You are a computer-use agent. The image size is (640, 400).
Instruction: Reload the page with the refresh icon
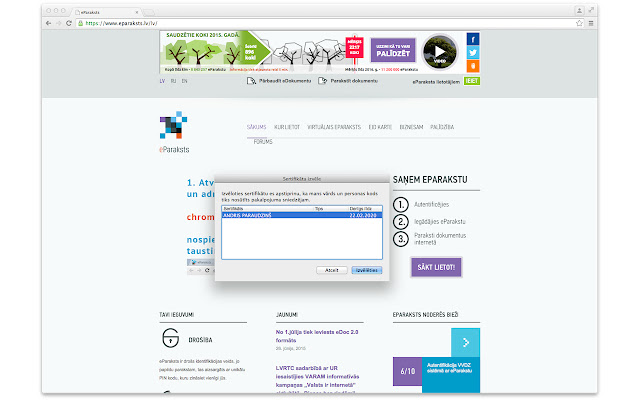click(69, 23)
